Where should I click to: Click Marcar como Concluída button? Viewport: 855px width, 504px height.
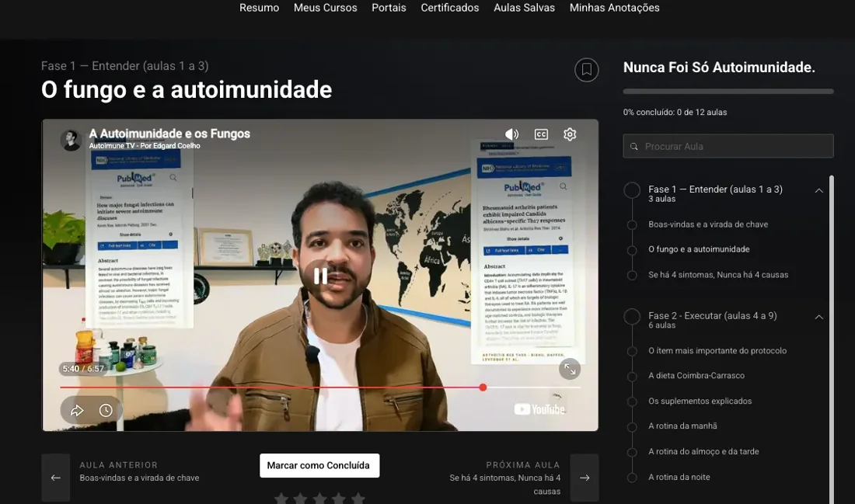pyautogui.click(x=319, y=465)
